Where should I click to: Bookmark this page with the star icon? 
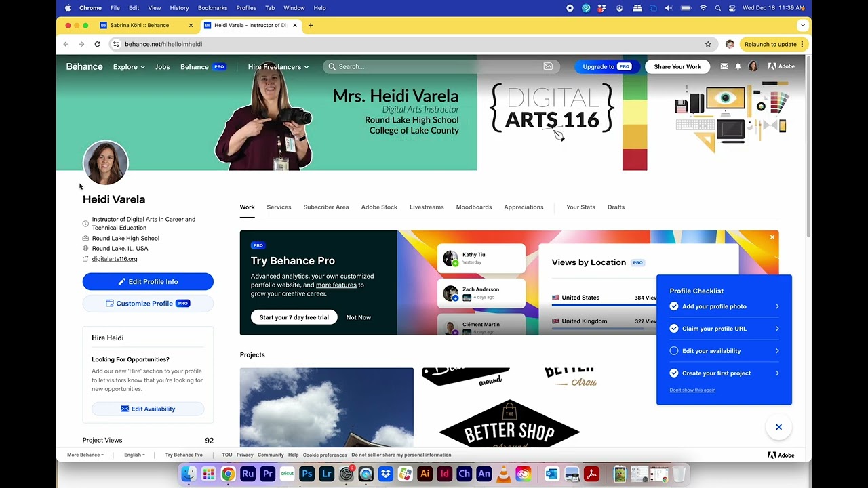click(x=708, y=44)
